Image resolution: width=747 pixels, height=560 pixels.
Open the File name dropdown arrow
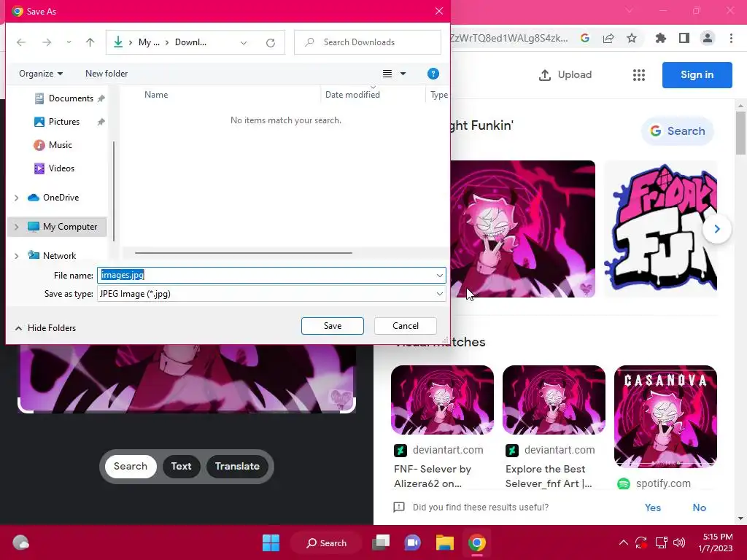pos(439,275)
